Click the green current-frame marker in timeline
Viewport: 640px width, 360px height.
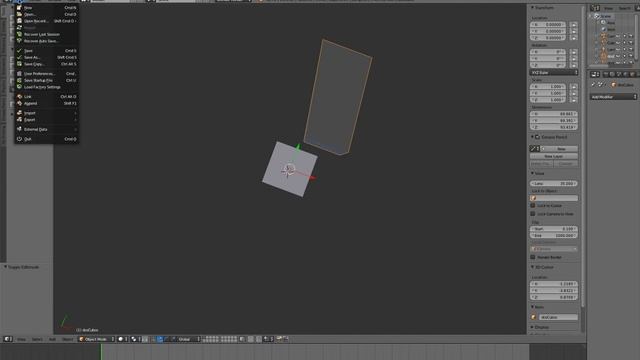pyautogui.click(x=101, y=352)
